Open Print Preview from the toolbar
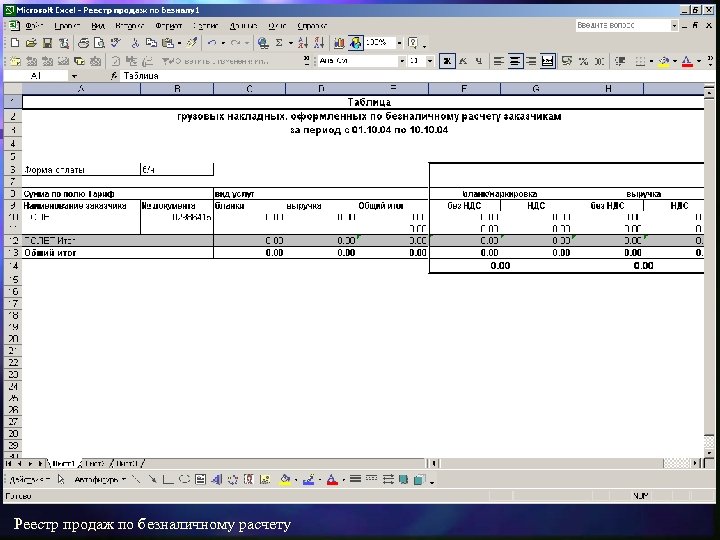The width and height of the screenshot is (720, 540). pyautogui.click(x=99, y=43)
